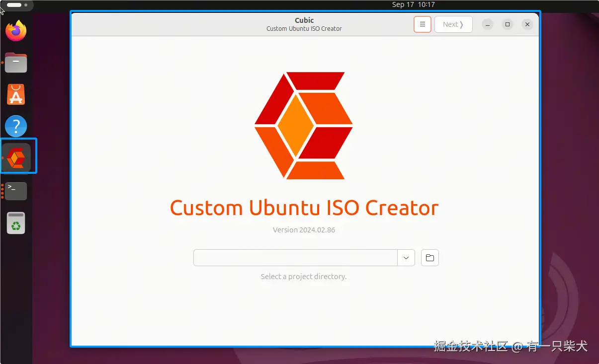Click the 'Cubic' window title text
Viewport: 599px width, 364px height.
coord(304,20)
